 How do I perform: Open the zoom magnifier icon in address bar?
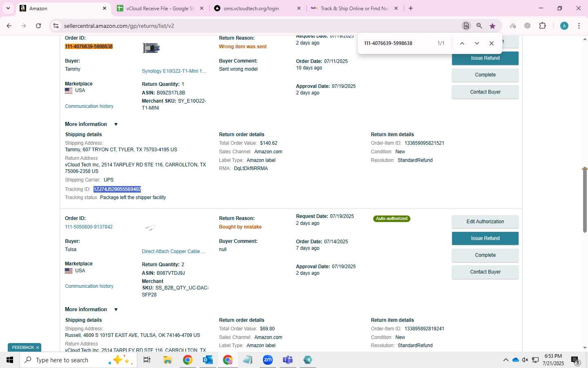[x=479, y=26]
